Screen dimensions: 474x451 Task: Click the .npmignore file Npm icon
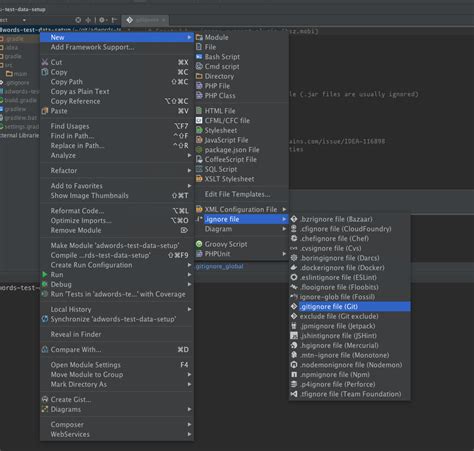294,375
